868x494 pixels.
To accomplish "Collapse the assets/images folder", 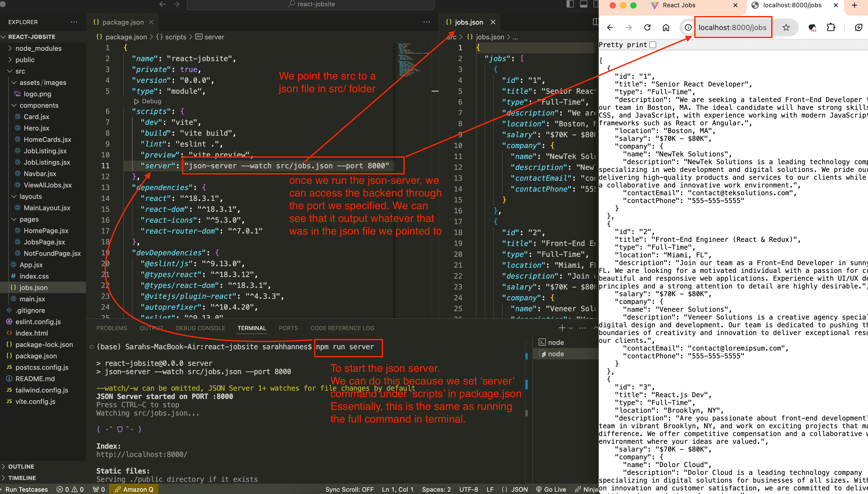I will [x=43, y=82].
